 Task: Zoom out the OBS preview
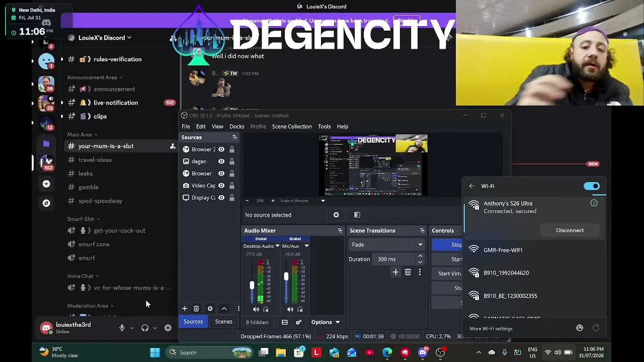point(247,201)
